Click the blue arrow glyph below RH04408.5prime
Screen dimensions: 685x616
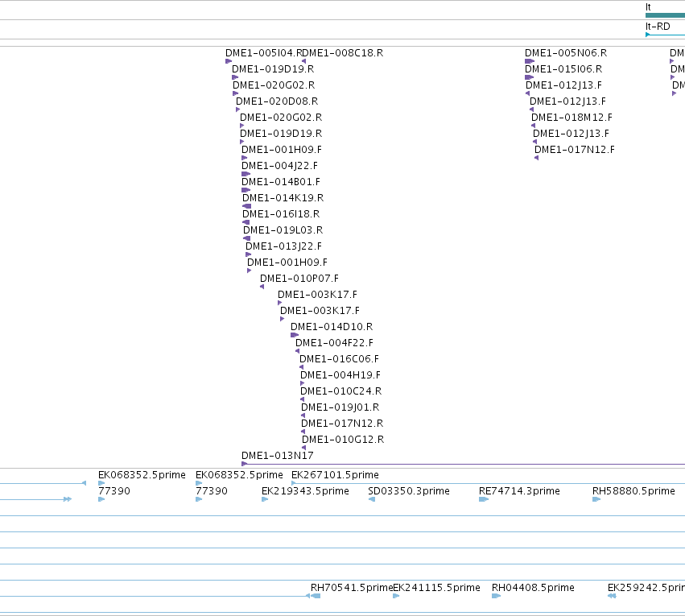pyautogui.click(x=497, y=597)
